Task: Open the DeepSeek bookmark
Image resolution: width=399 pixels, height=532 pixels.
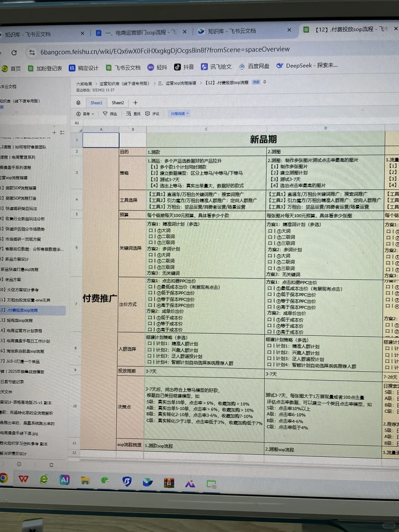Action: pyautogui.click(x=307, y=65)
